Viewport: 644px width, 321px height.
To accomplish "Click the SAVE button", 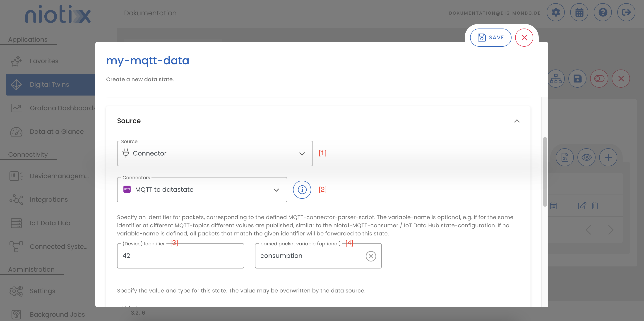I will click(490, 37).
